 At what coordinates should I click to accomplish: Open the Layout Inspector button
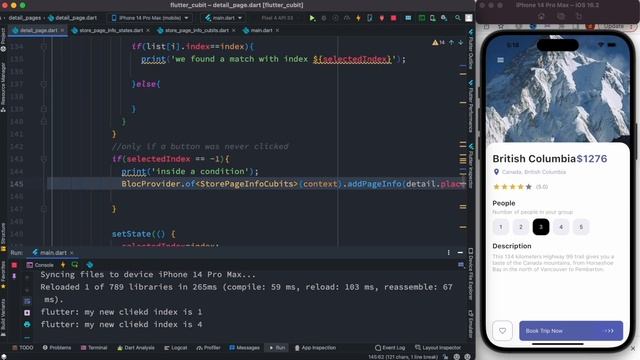click(438, 348)
